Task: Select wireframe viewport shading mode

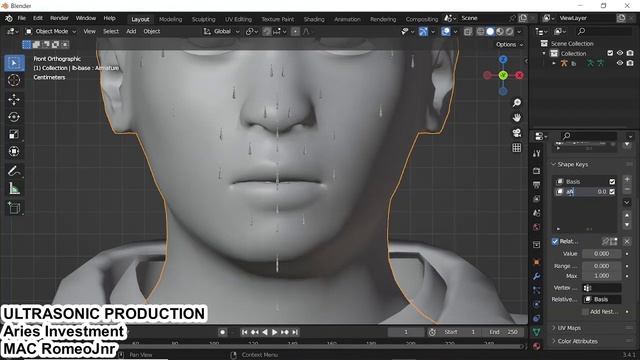Action: click(481, 31)
